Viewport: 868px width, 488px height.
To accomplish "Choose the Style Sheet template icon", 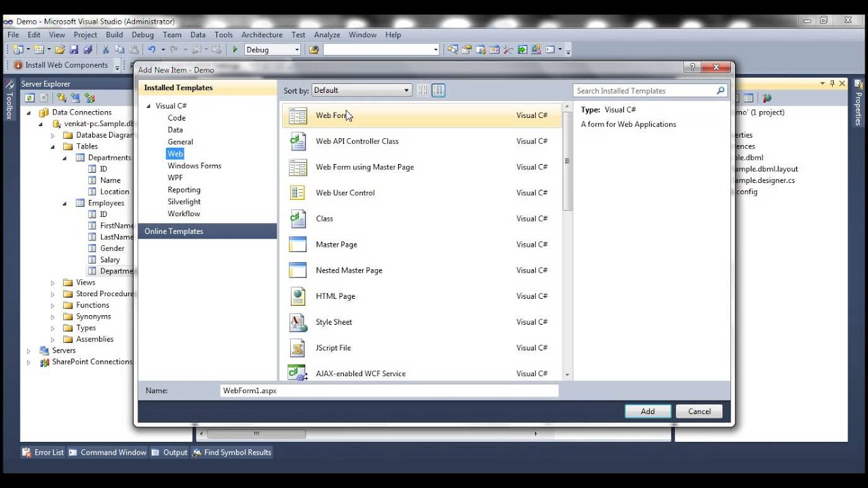I will 298,322.
